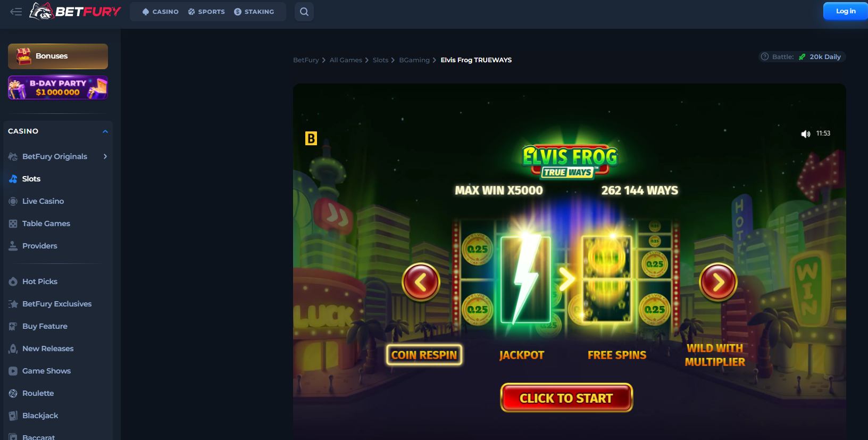The image size is (868, 440).
Task: Click the Log in button
Action: click(x=845, y=11)
